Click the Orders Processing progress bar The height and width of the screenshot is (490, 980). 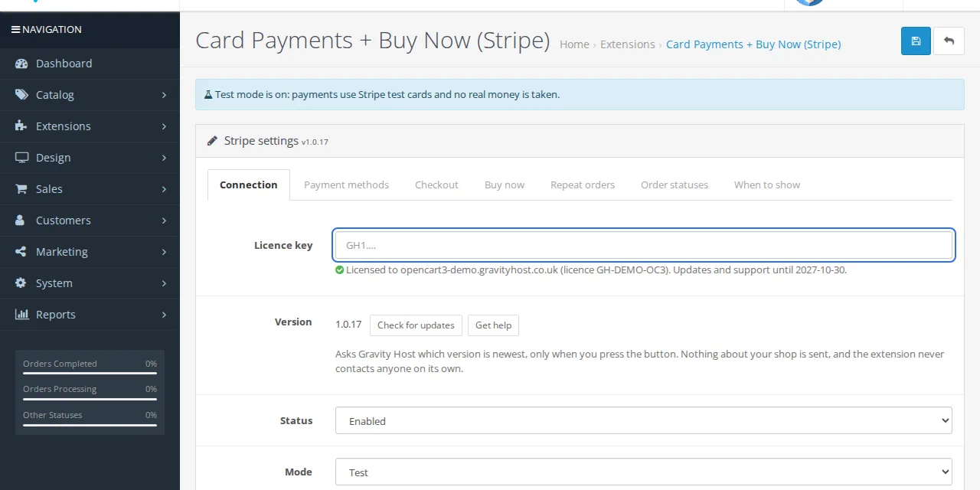coord(90,399)
